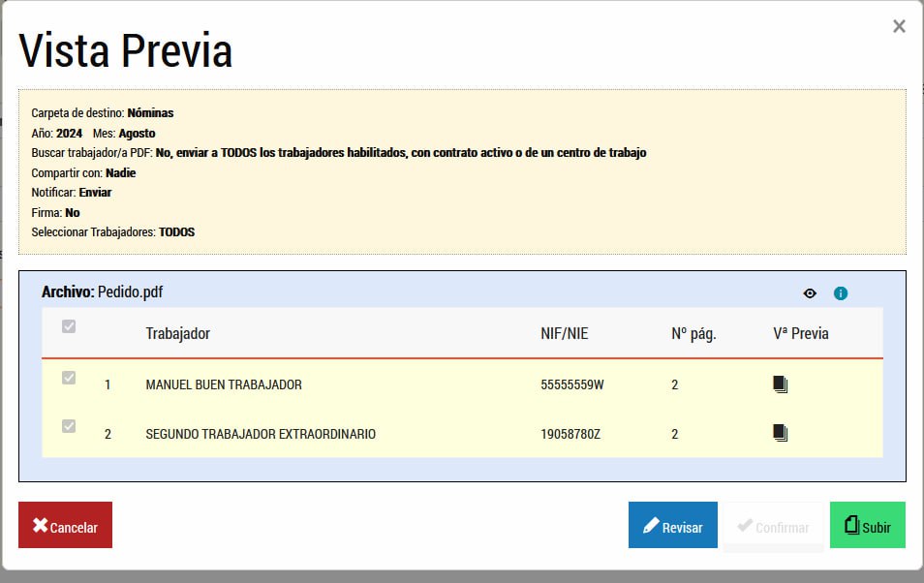924x583 pixels.
Task: Click the Firma value No
Action: coord(73,213)
